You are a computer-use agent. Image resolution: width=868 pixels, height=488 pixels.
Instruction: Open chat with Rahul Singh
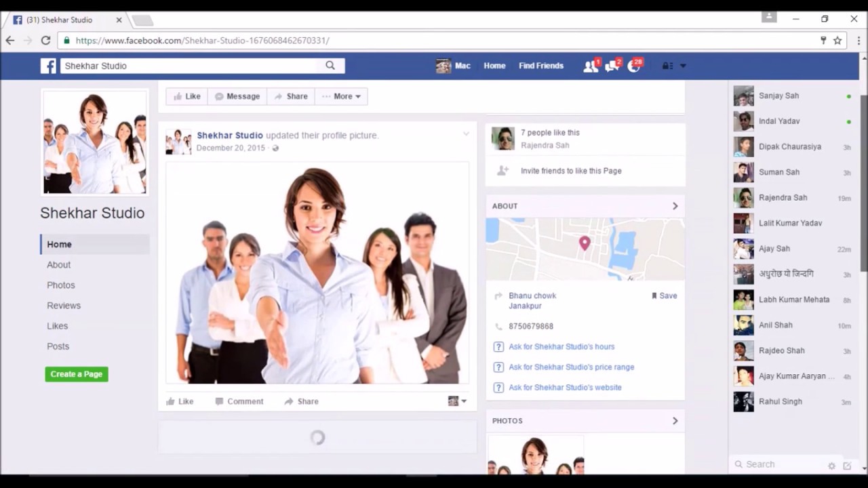pos(792,402)
